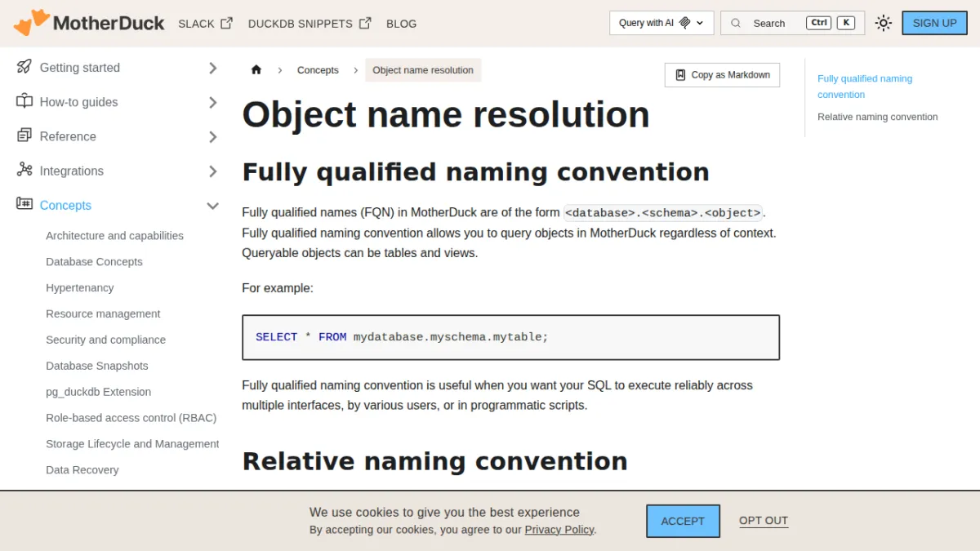Image resolution: width=980 pixels, height=551 pixels.
Task: Expand the How-to guides section chevron
Action: pyautogui.click(x=213, y=102)
